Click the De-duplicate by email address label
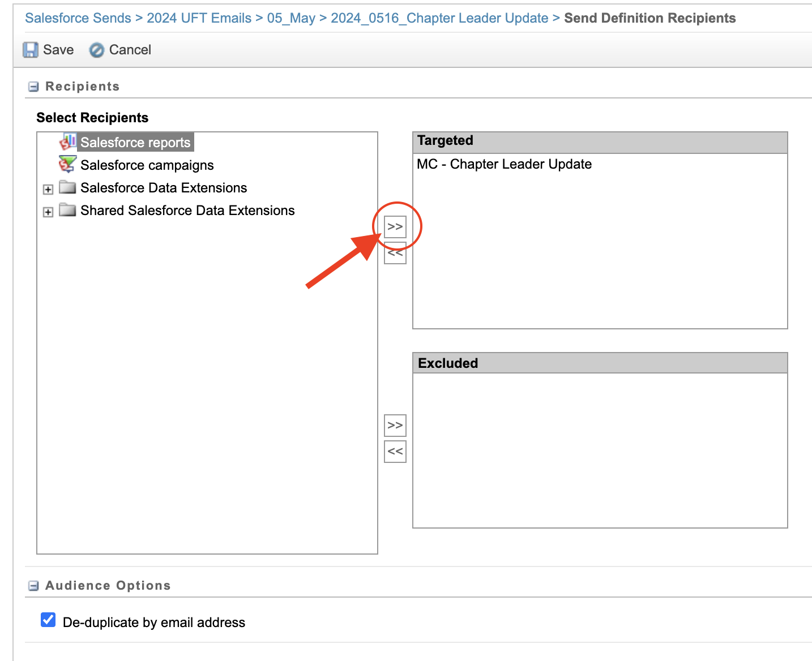 (154, 623)
